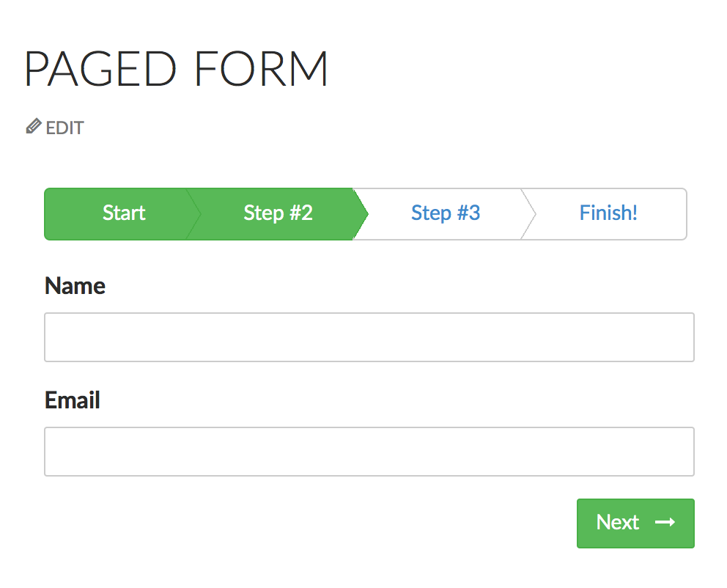Click the word "Next" on the button
727x588 pixels.
[x=618, y=522]
